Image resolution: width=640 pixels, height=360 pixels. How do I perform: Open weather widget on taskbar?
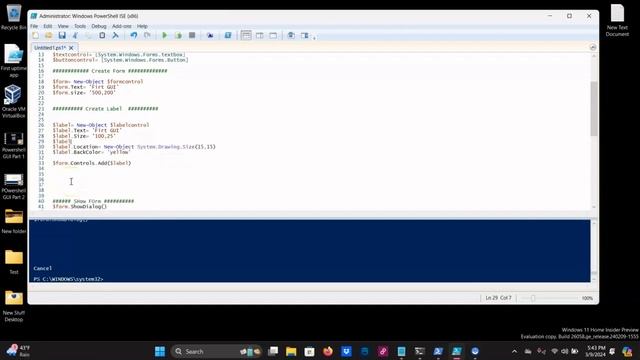click(x=18, y=351)
